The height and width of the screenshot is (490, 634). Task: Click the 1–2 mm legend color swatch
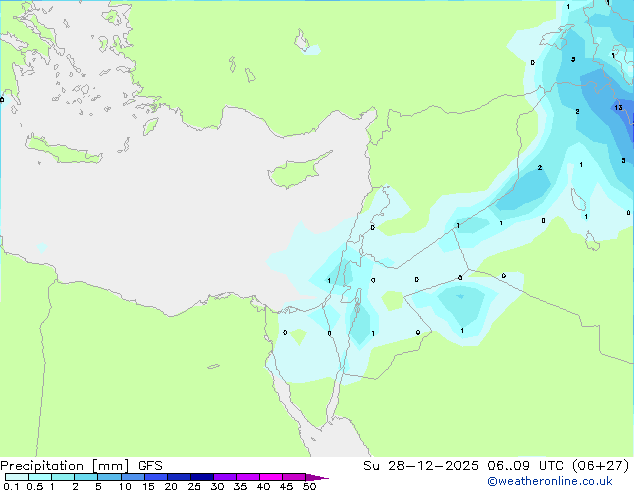click(63, 477)
